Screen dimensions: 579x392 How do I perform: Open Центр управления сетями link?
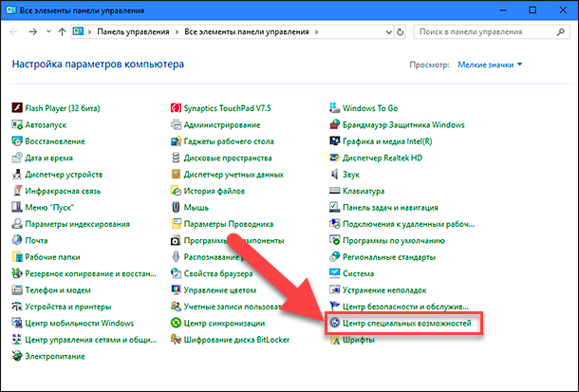[90, 340]
